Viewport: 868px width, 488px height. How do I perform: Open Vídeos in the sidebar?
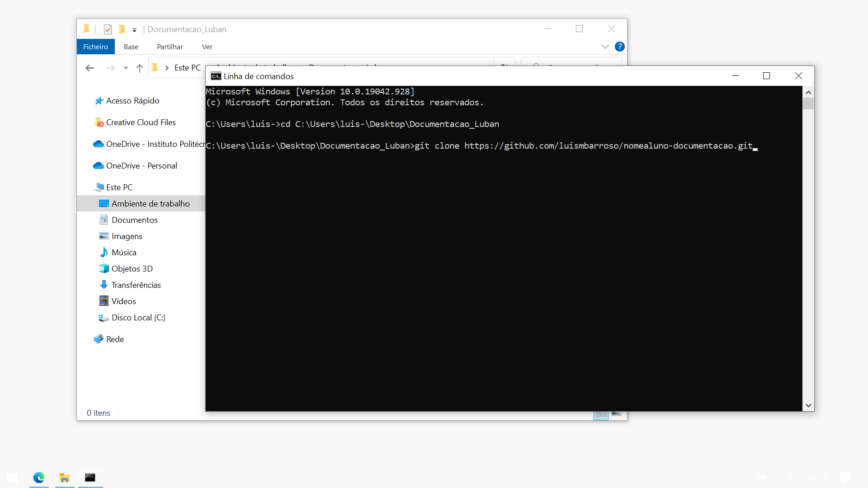click(124, 301)
